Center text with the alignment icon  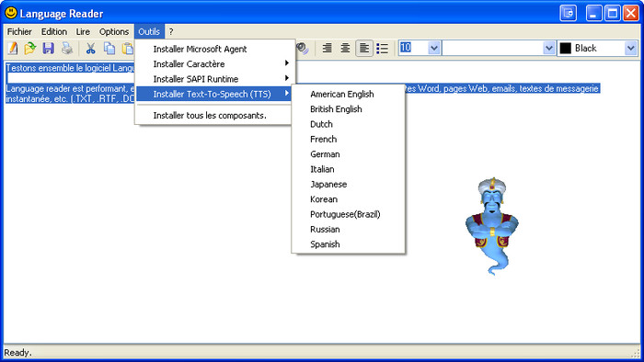(x=345, y=49)
